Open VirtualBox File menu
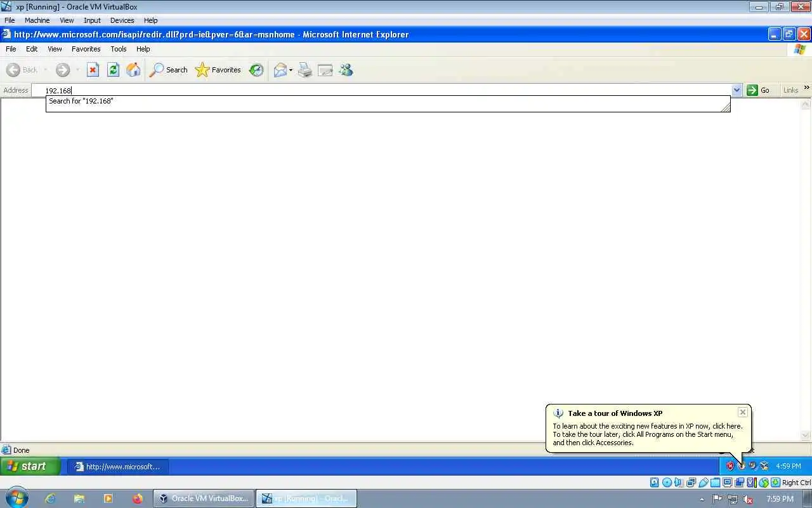The image size is (812, 508). (10, 20)
